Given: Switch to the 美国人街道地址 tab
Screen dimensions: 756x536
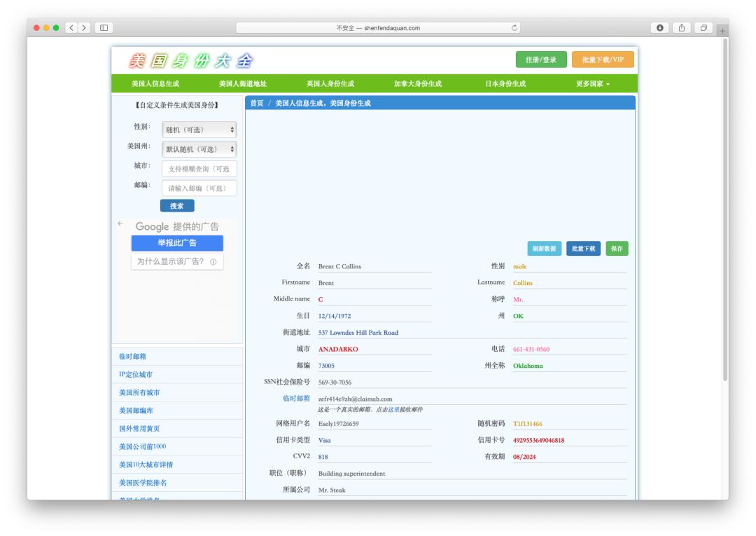Looking at the screenshot, I should (x=244, y=82).
